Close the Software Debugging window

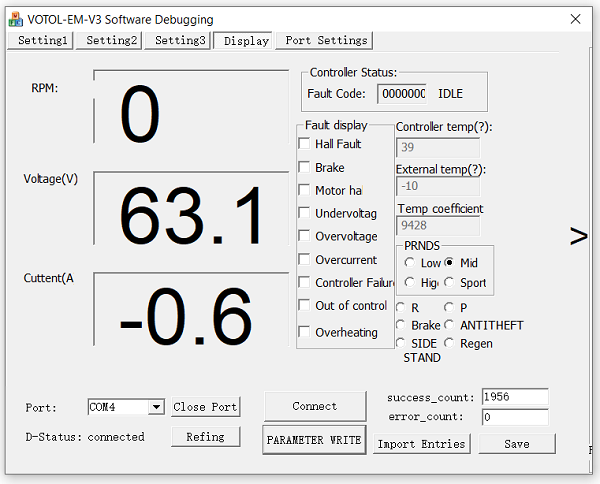[575, 19]
